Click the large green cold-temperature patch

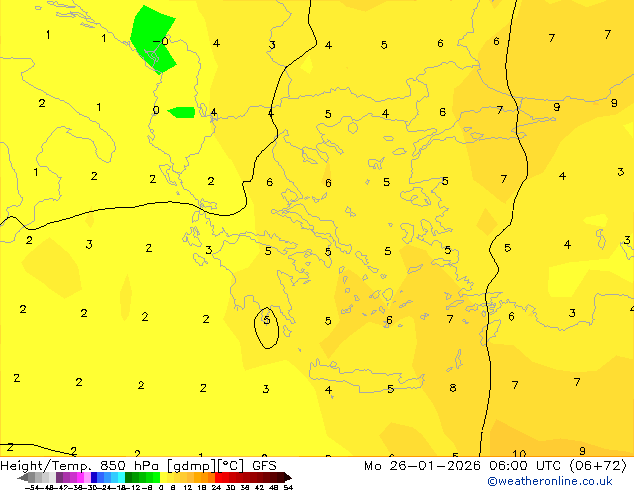(153, 35)
